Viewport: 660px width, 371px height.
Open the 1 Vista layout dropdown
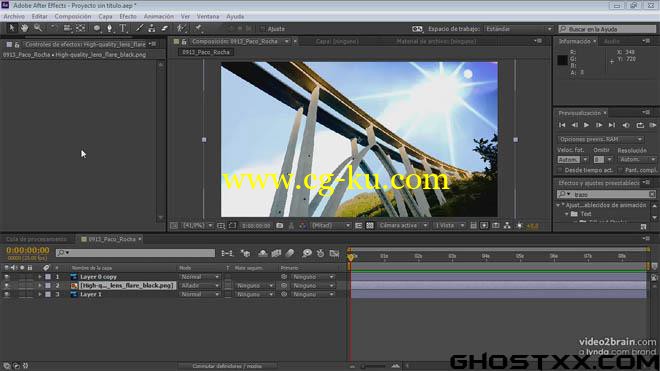click(449, 226)
